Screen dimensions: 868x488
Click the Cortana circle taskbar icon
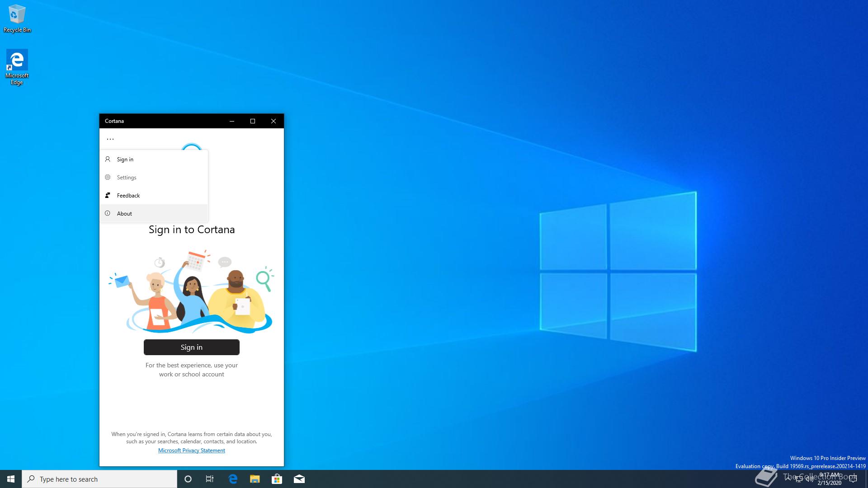188,479
